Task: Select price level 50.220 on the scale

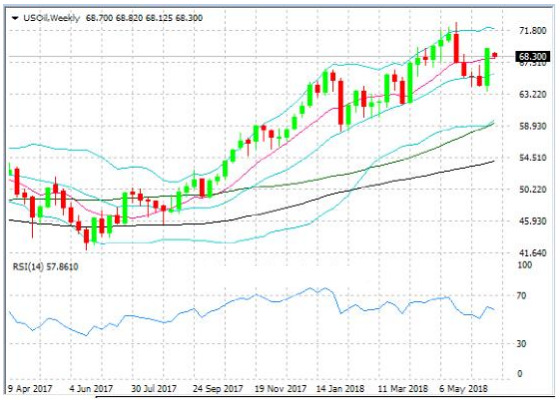Action: [533, 189]
